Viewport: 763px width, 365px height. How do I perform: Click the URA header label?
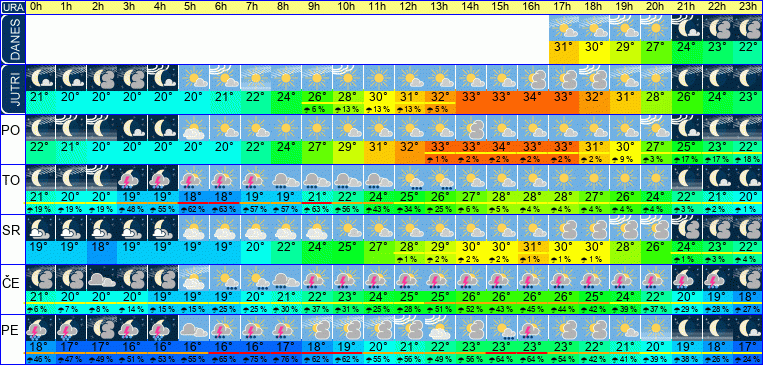[x=13, y=7]
